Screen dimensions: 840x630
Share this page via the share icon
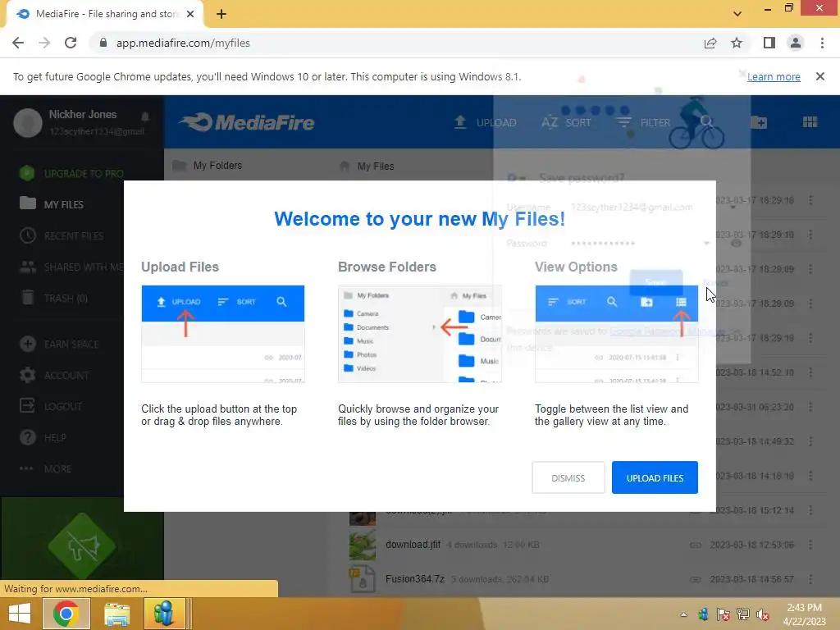(710, 43)
